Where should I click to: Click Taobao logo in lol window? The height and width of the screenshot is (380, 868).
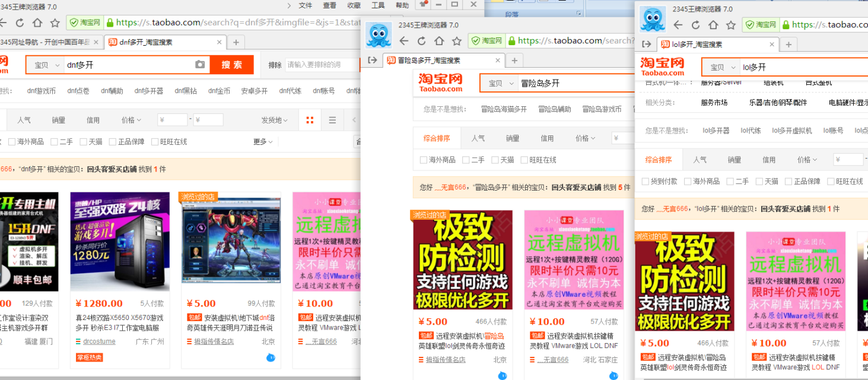pyautogui.click(x=662, y=66)
